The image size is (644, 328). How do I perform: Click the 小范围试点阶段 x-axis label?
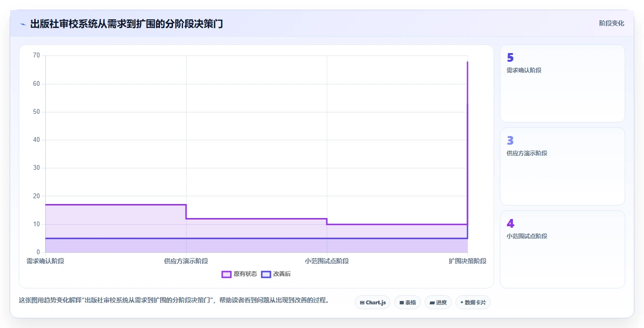coord(327,261)
